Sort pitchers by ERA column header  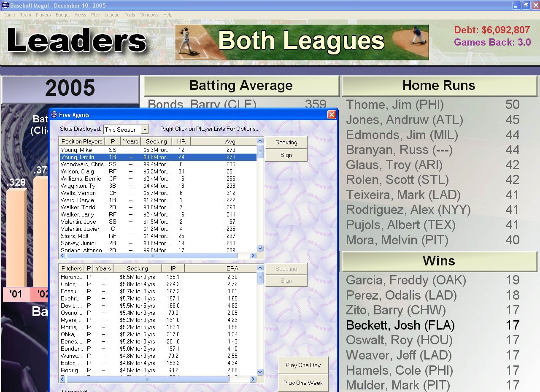click(232, 268)
